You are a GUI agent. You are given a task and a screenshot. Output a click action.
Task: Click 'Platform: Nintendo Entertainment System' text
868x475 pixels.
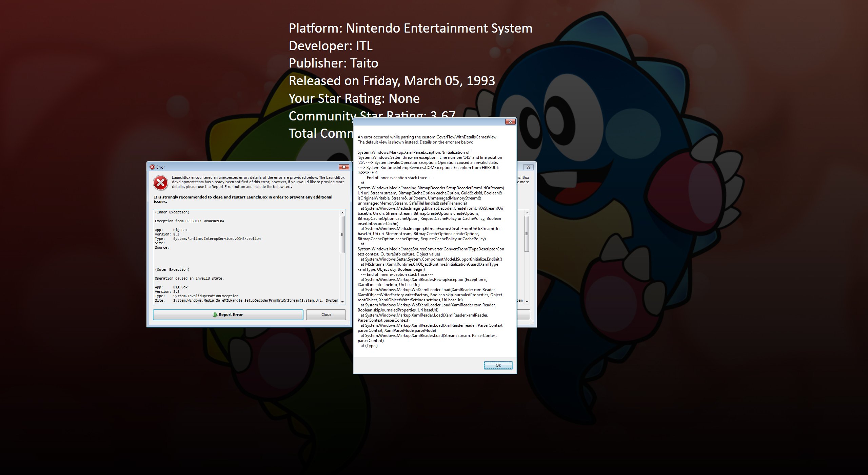coord(410,28)
